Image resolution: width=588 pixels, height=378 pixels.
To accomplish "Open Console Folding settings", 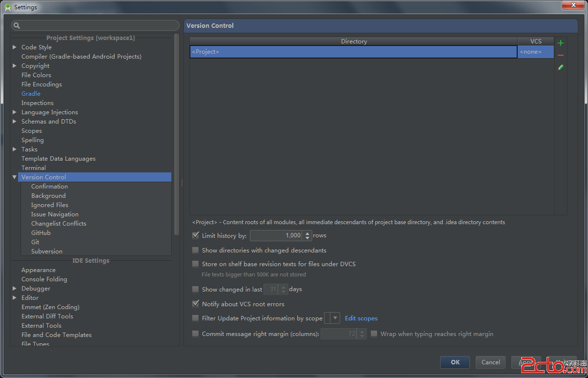I will [44, 279].
